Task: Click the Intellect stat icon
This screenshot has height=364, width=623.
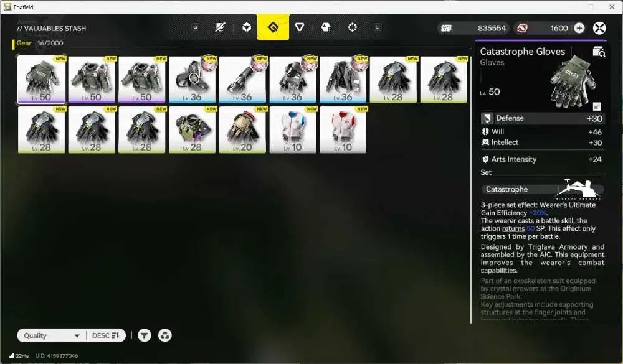Action: point(485,142)
